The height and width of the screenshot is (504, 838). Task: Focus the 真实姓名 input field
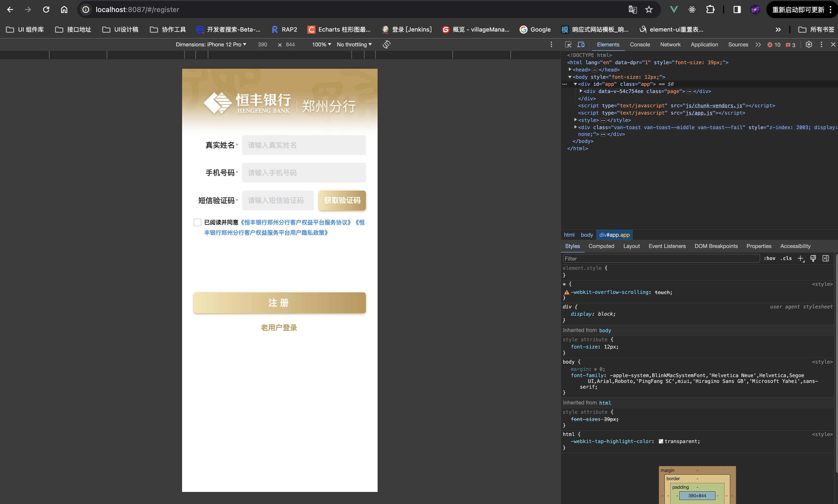point(304,145)
